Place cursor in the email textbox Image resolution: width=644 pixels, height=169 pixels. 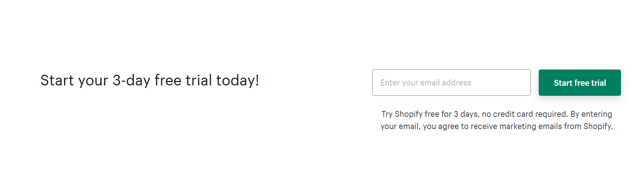tap(451, 82)
